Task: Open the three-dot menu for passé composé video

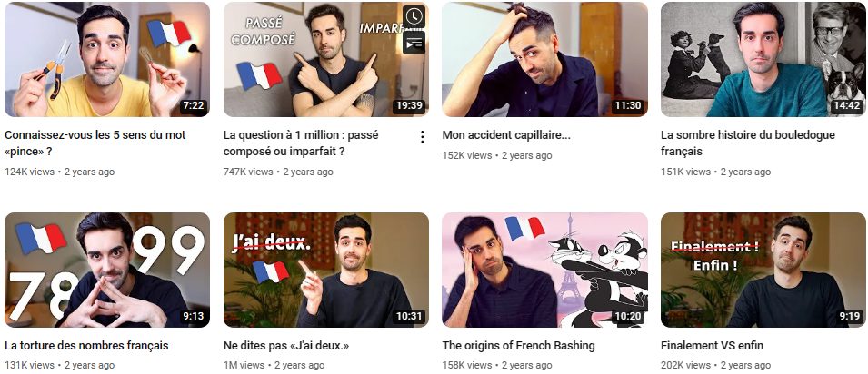Action: point(422,137)
